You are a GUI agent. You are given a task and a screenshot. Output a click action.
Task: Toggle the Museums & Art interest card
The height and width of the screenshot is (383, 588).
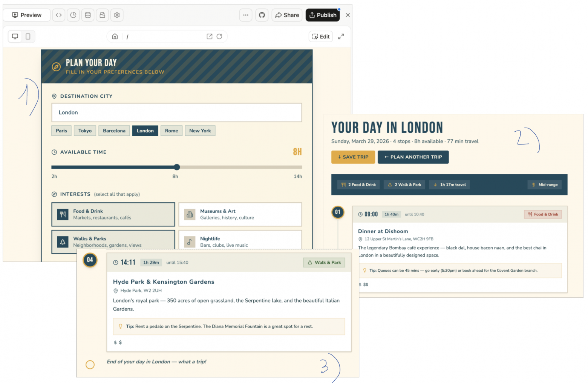240,214
